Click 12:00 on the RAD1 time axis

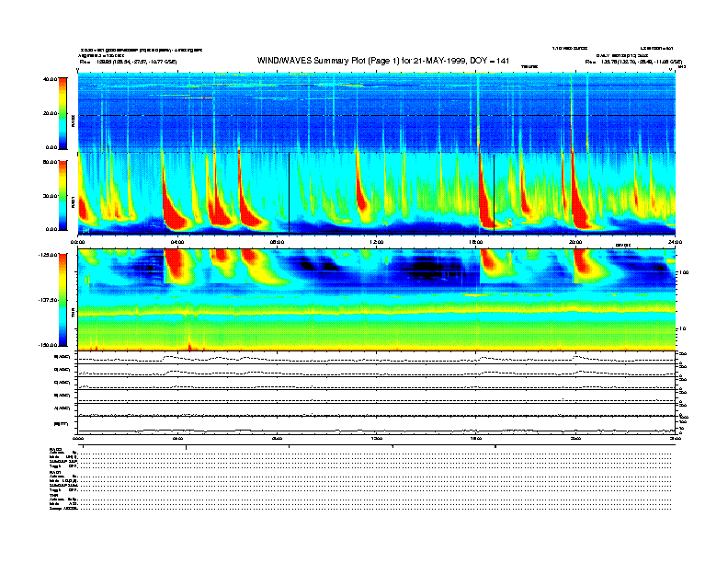tap(377, 242)
